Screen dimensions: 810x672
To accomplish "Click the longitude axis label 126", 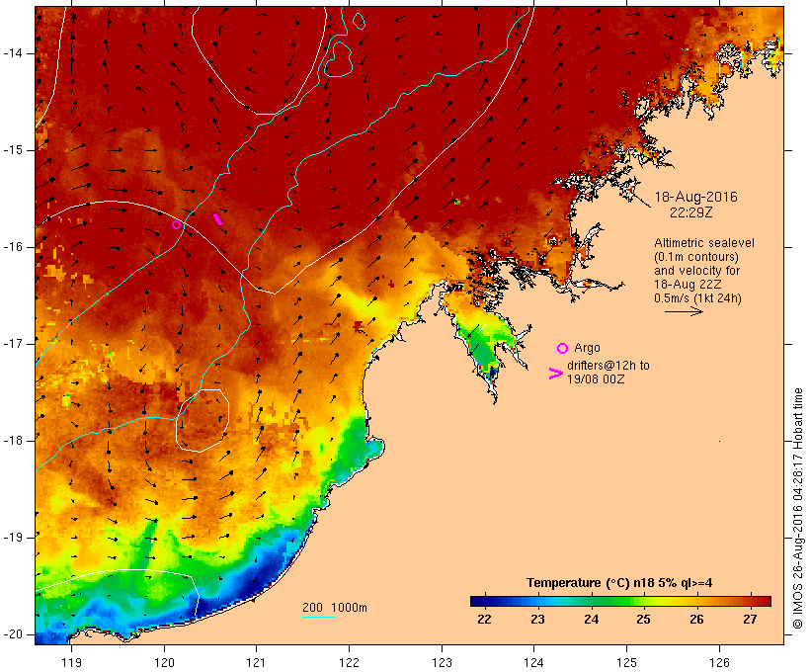I will [719, 662].
